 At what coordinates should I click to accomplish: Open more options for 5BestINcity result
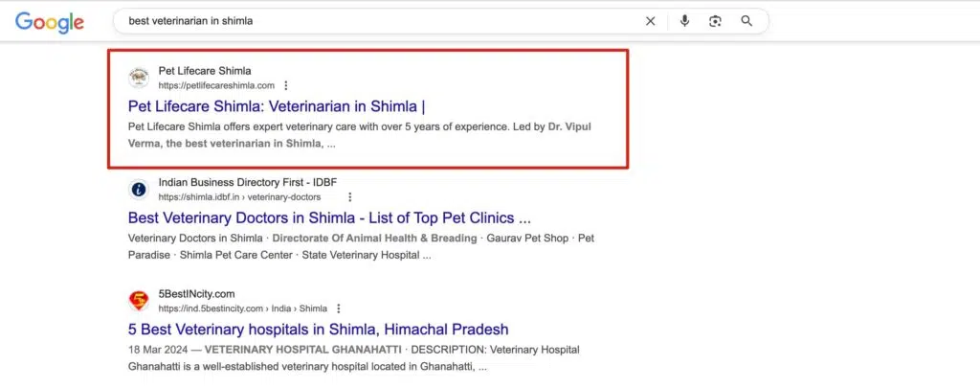(x=339, y=308)
